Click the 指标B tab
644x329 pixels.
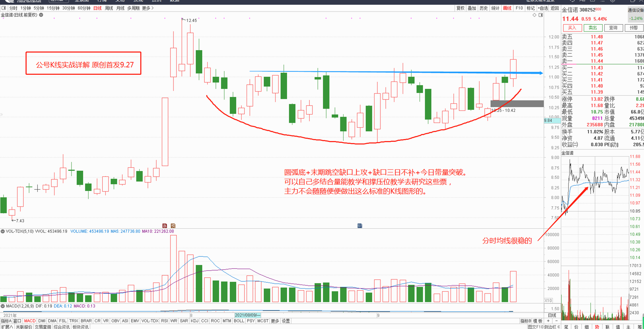tap(526, 321)
